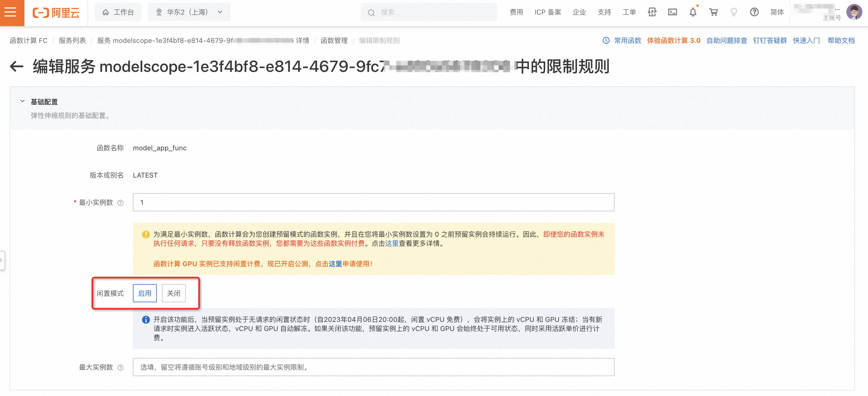Open the hamburger navigation menu
868x396 pixels.
coord(11,12)
